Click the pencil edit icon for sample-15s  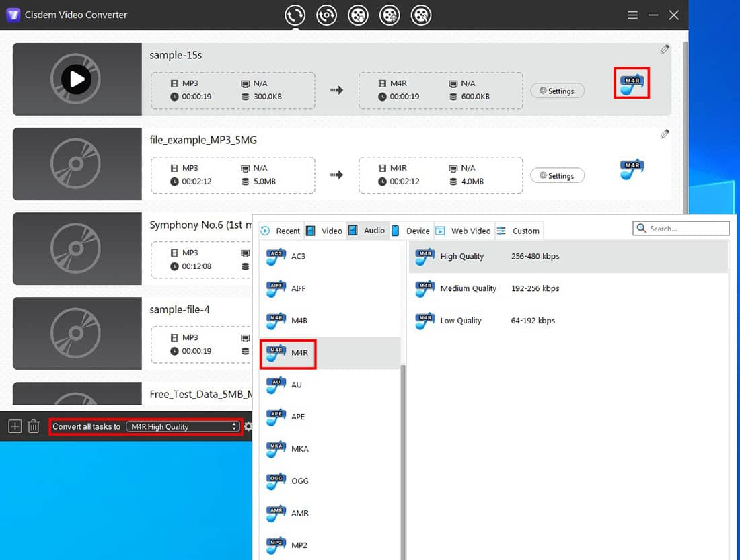pos(665,49)
